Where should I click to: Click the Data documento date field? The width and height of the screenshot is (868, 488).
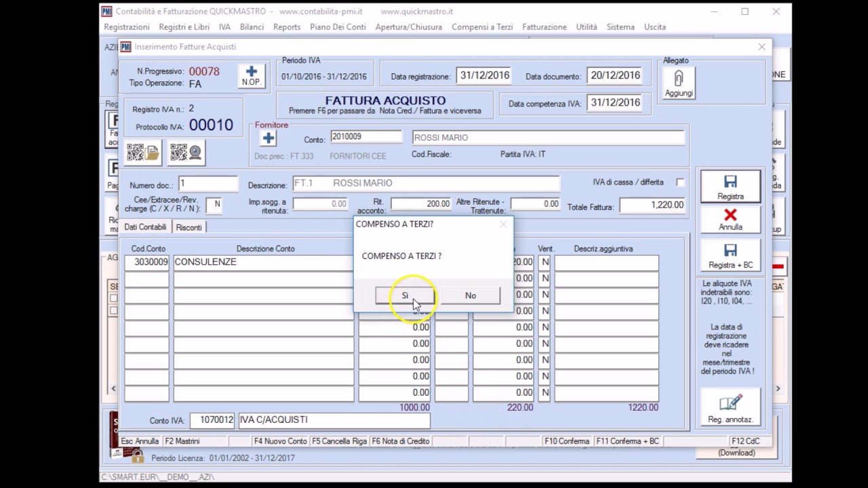(615, 76)
